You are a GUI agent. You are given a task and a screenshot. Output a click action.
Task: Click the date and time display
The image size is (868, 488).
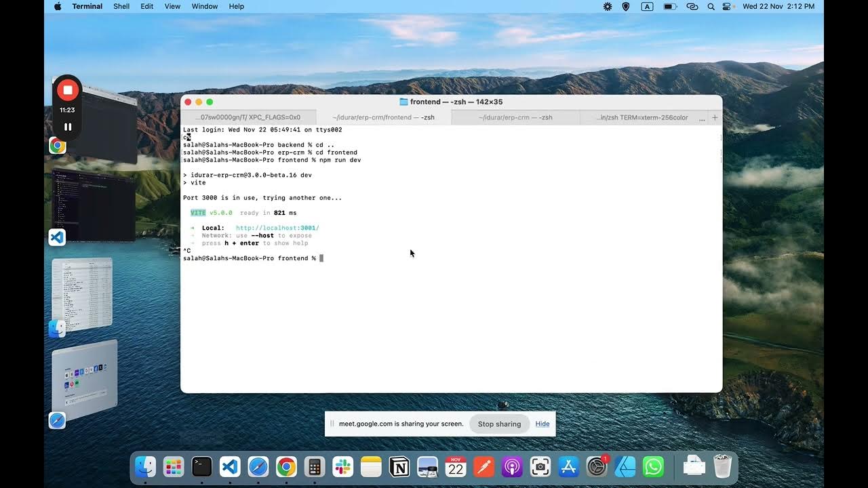click(x=778, y=6)
